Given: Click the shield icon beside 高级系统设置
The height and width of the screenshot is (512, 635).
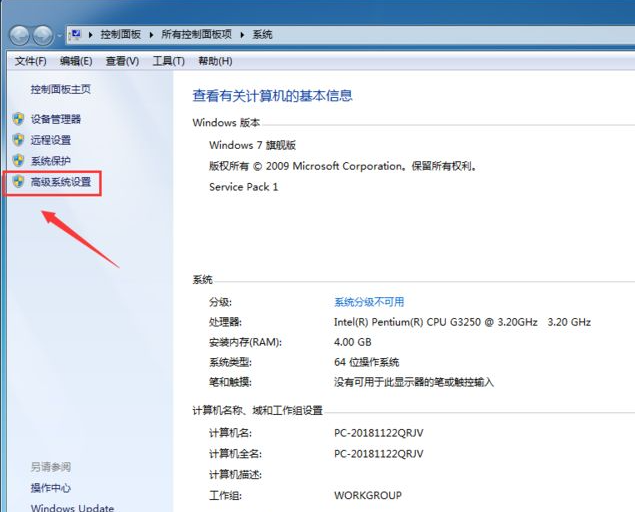Looking at the screenshot, I should [18, 182].
